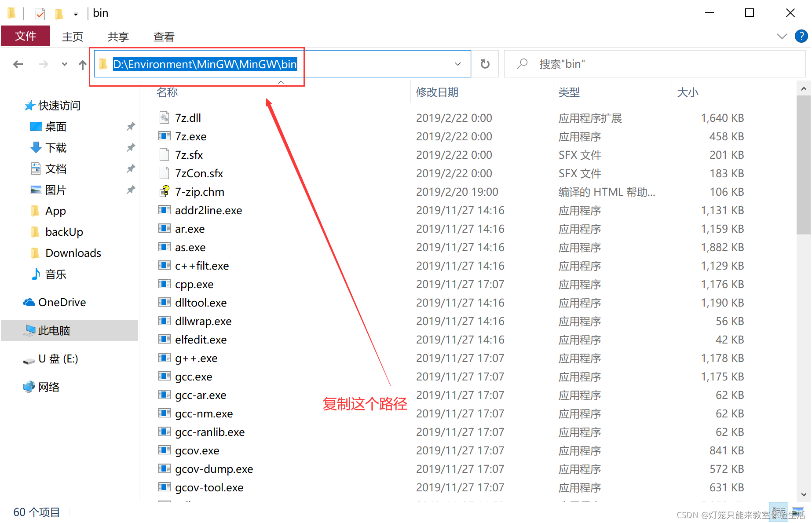The image size is (812, 523).
Task: Open recent locations dropdown arrow
Action: (65, 64)
